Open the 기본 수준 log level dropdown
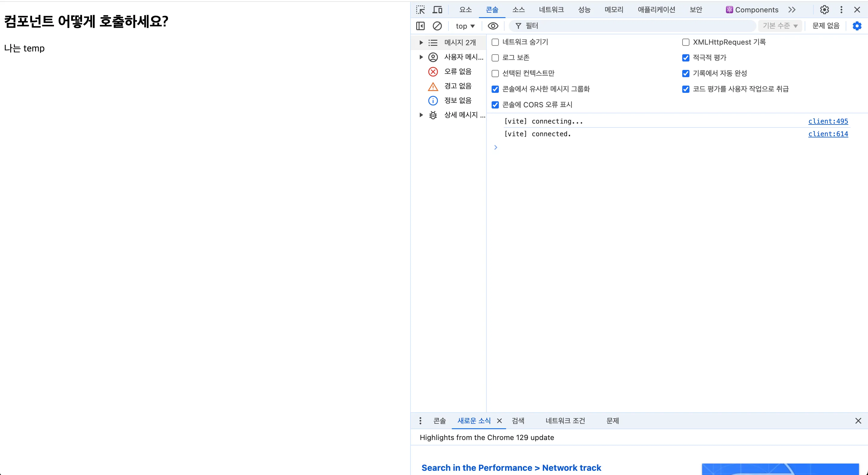 pyautogui.click(x=780, y=26)
